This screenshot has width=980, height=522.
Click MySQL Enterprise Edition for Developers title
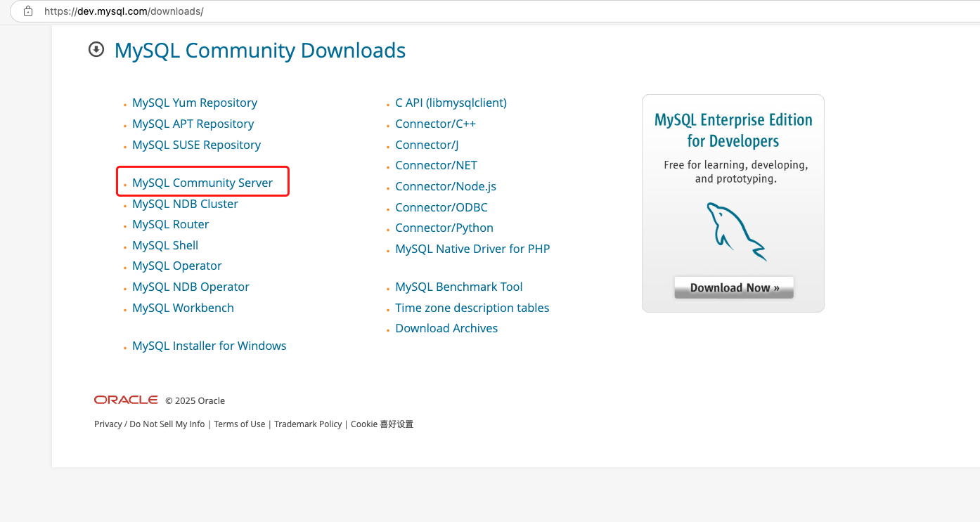click(733, 130)
